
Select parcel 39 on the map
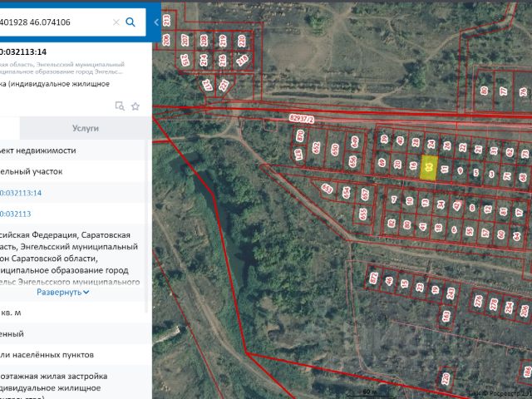[384, 139]
